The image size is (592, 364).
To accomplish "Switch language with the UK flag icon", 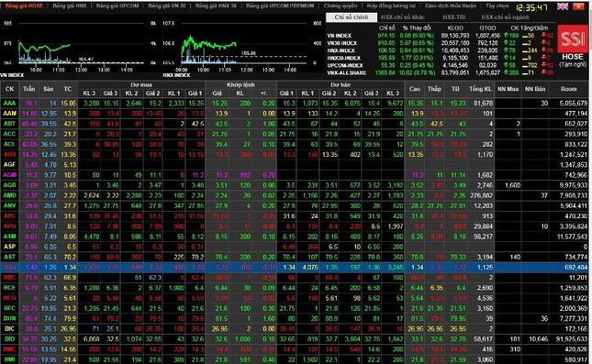I will point(563,6).
